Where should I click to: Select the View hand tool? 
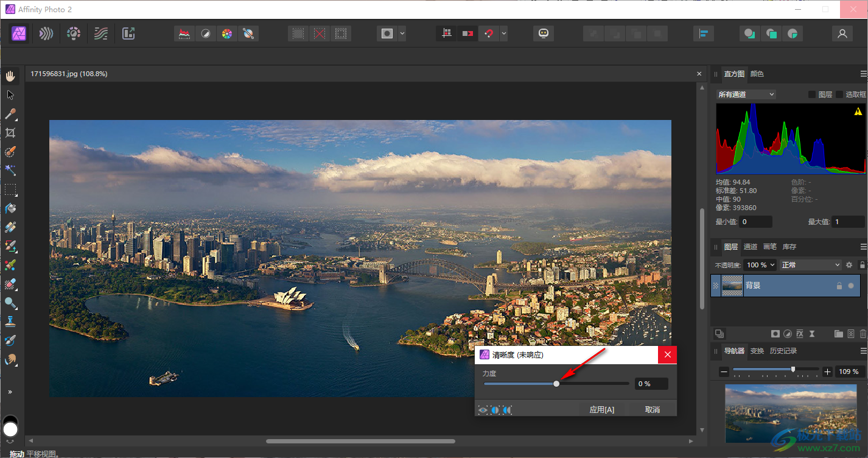[10, 76]
